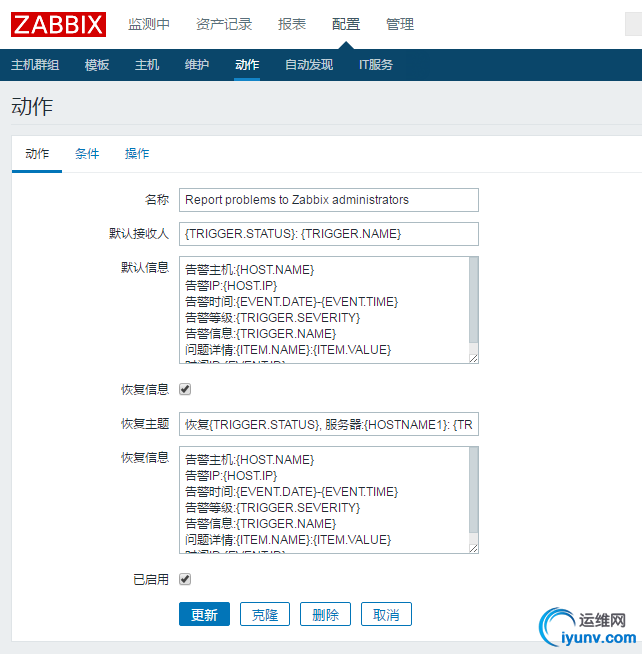Select the 动作 form tab
This screenshot has width=642, height=654.
tap(37, 154)
